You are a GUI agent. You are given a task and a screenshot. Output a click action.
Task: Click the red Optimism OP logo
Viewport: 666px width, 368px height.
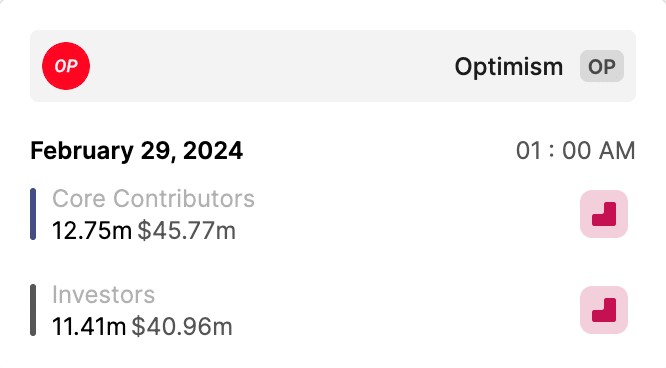tap(66, 66)
